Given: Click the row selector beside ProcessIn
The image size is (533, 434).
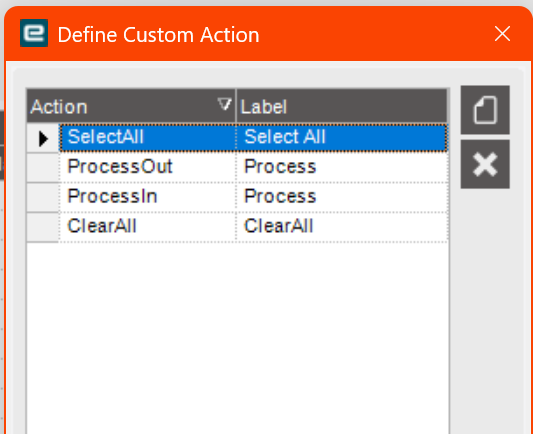Looking at the screenshot, I should click(x=43, y=197).
